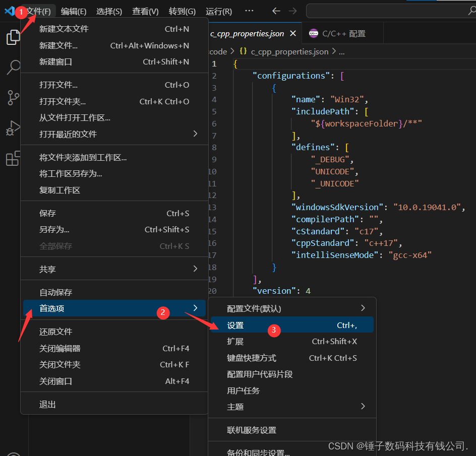
Task: Open the 运行(R) menu
Action: point(218,10)
